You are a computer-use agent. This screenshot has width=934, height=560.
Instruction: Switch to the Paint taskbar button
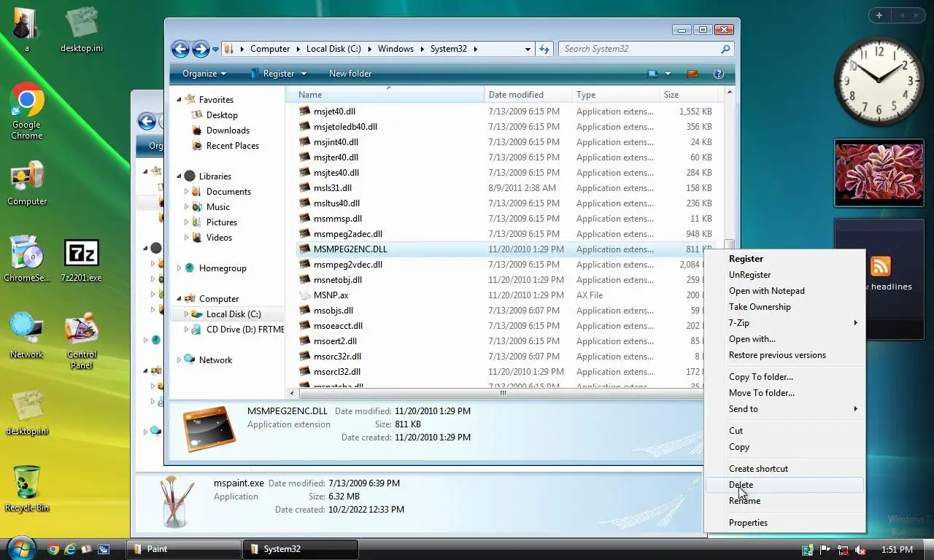184,549
